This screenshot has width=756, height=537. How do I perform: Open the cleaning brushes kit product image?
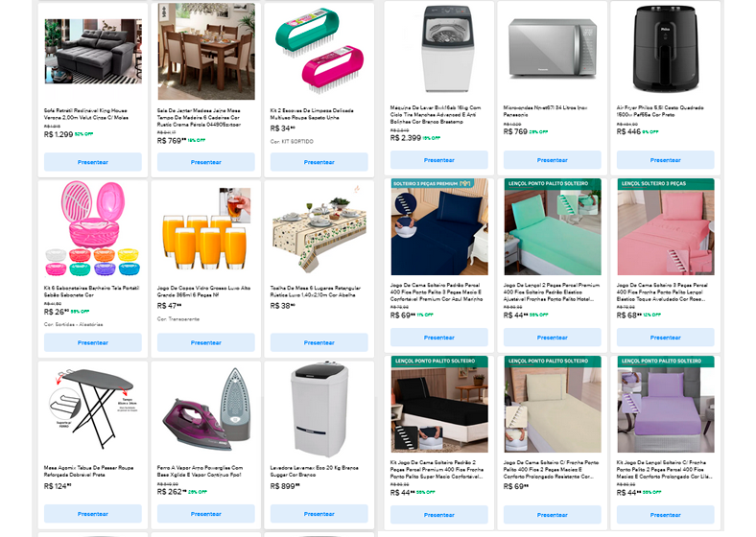319,52
